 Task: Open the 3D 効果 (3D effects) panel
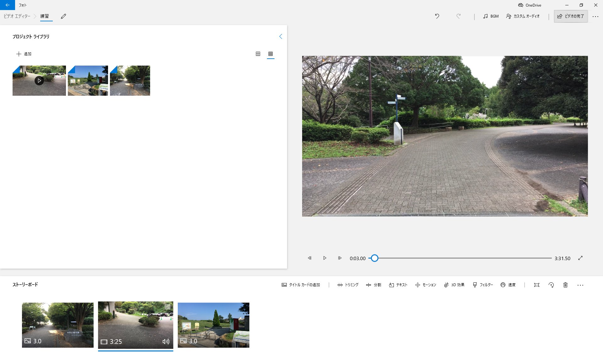454,285
